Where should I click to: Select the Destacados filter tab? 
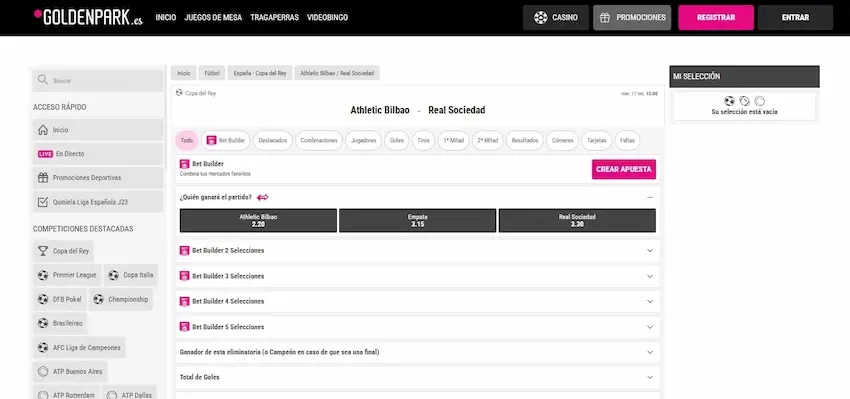[273, 140]
